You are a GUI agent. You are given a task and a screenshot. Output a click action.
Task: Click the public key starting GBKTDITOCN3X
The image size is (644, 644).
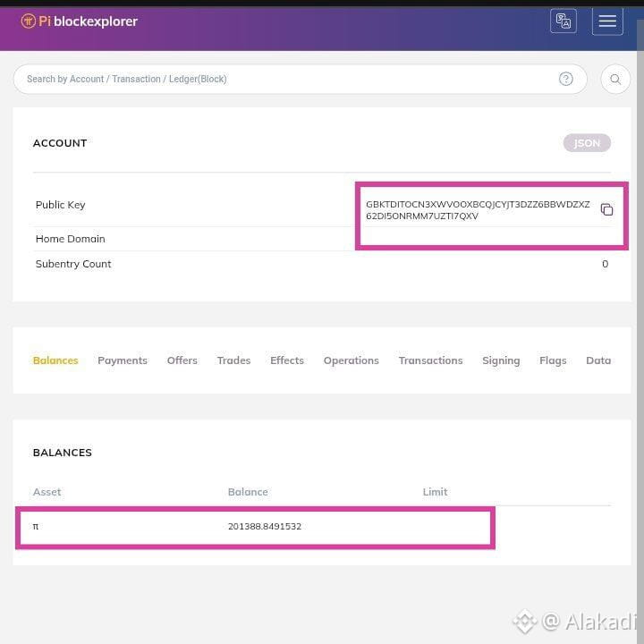pyautogui.click(x=478, y=210)
